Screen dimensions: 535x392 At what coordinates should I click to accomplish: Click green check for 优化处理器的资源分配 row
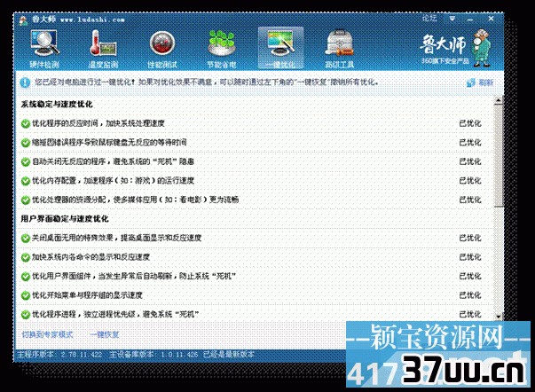pos(26,200)
